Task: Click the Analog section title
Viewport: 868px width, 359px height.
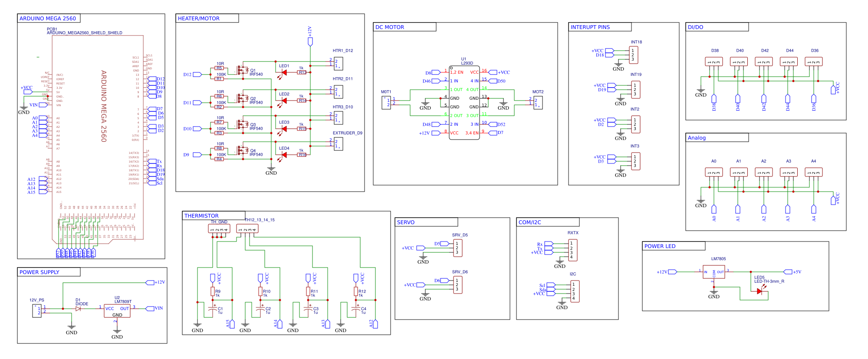Action: (697, 137)
